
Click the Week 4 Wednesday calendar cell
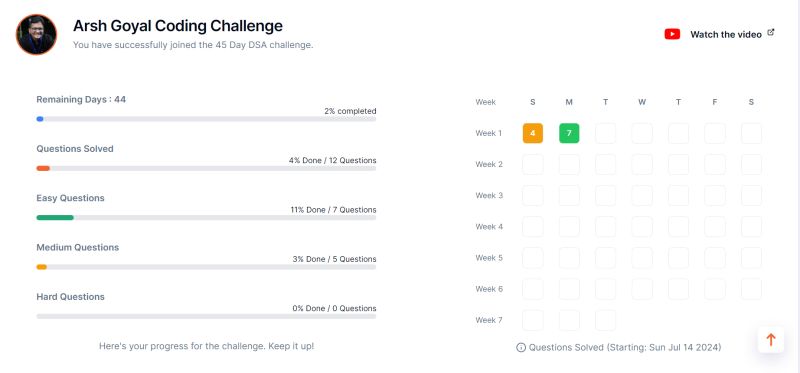(642, 227)
